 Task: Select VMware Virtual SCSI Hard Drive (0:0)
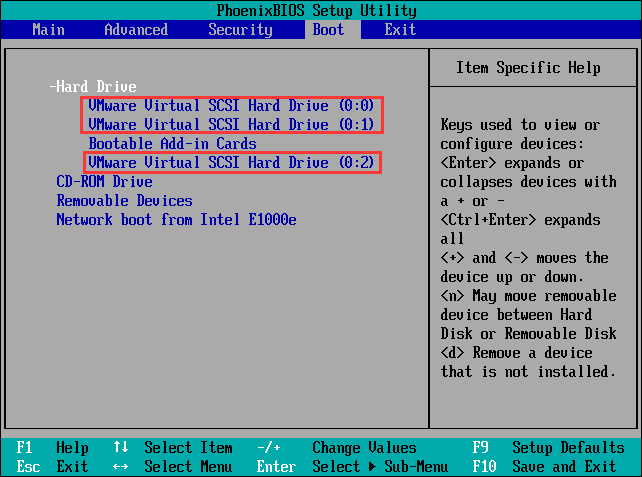(231, 106)
